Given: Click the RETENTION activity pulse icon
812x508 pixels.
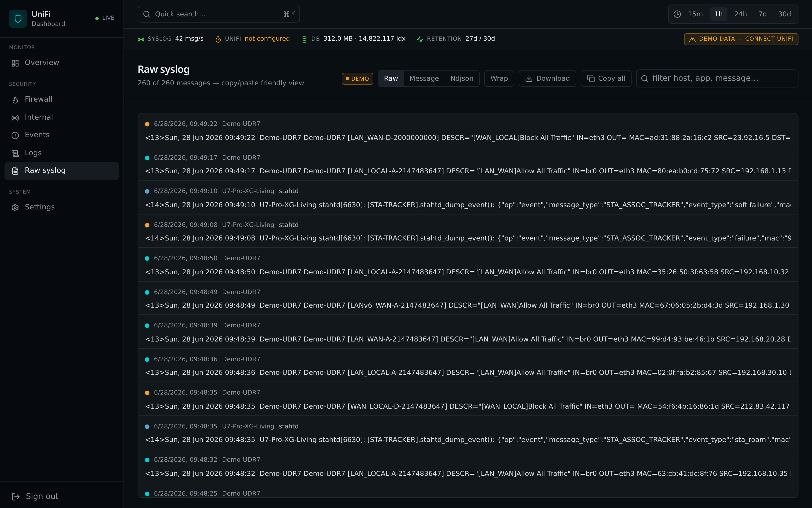Looking at the screenshot, I should tap(420, 39).
